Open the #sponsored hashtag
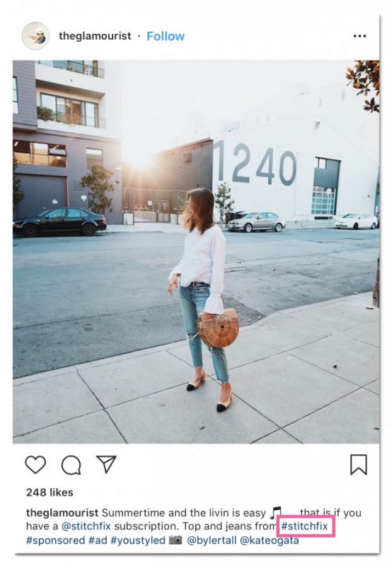 56,541
